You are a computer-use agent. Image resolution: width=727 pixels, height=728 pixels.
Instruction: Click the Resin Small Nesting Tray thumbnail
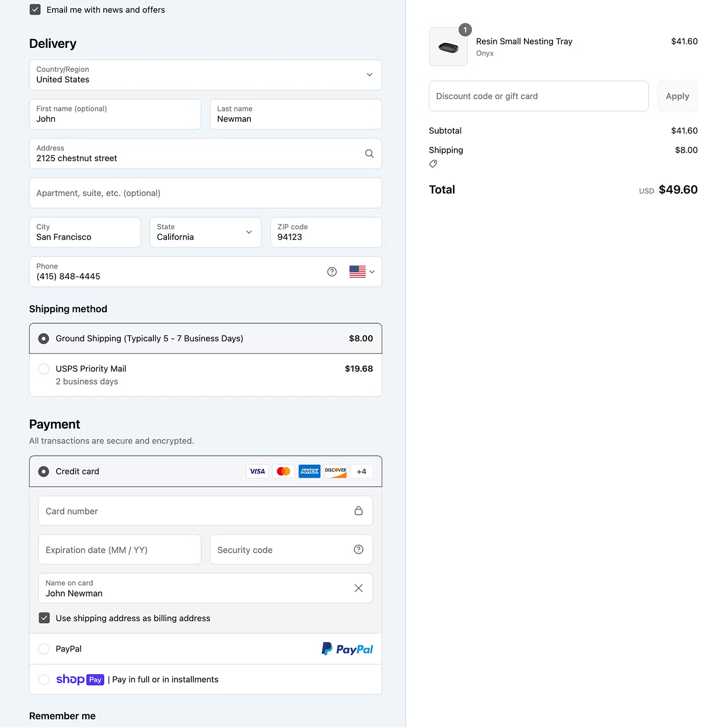(x=448, y=47)
